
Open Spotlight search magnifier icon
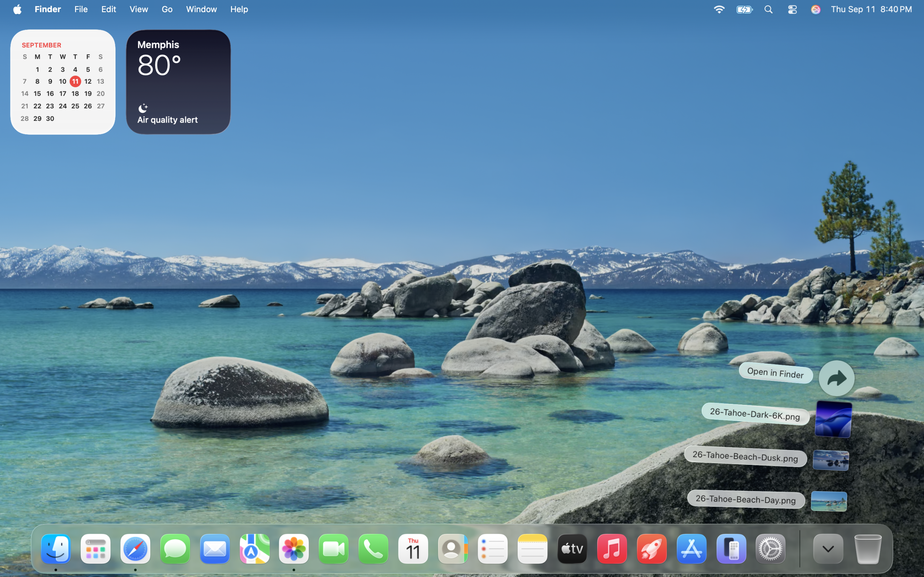click(768, 9)
